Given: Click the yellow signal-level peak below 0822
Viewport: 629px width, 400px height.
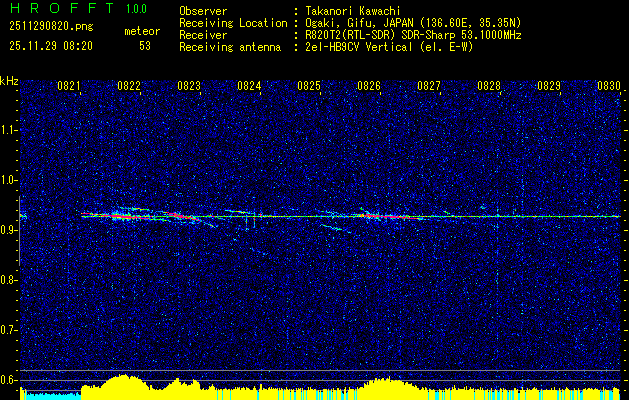Looking at the screenshot, I should (124, 387).
